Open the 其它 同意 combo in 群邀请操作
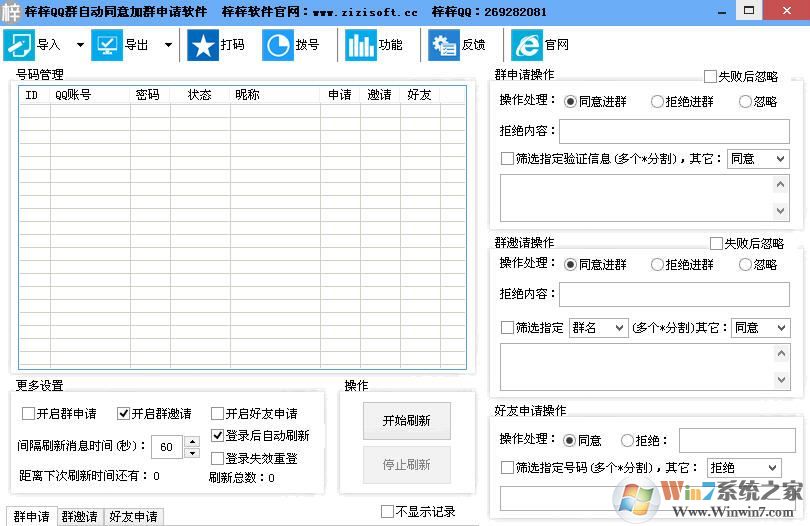The image size is (810, 526). pos(760,328)
